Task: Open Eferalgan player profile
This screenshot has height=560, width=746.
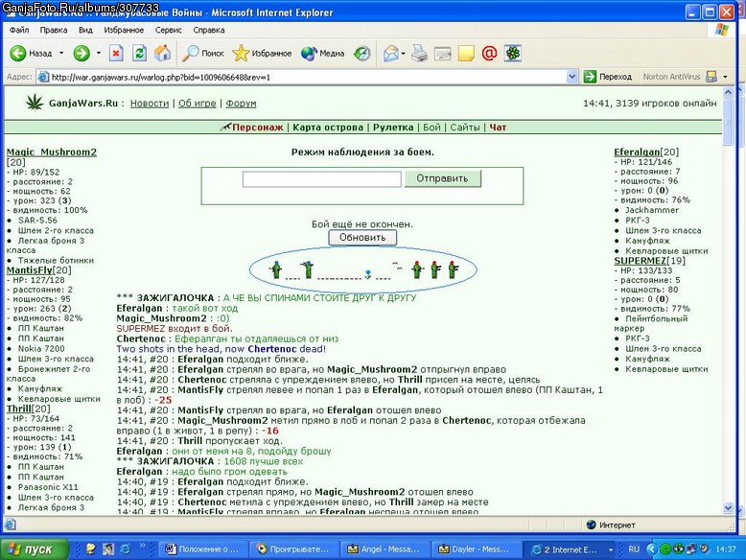Action: (637, 152)
